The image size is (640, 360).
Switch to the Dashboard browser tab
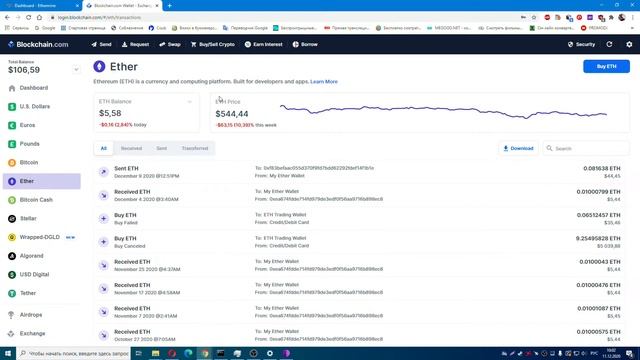pyautogui.click(x=41, y=6)
